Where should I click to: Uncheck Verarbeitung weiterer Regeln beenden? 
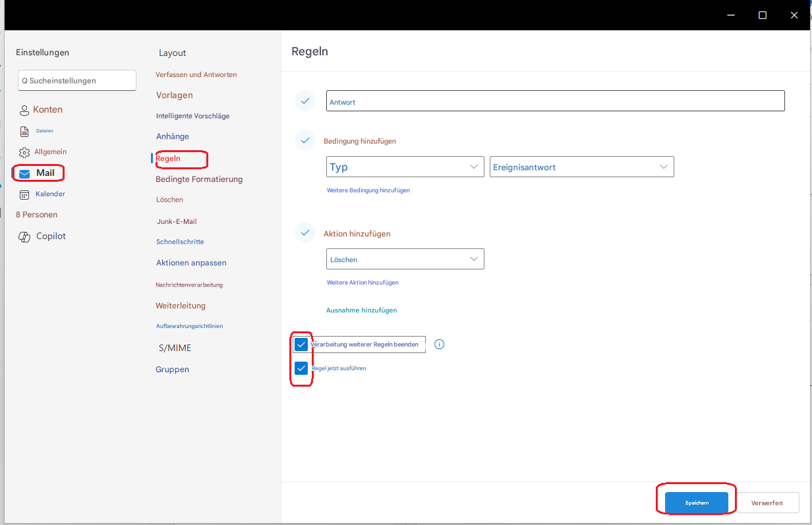tap(301, 344)
